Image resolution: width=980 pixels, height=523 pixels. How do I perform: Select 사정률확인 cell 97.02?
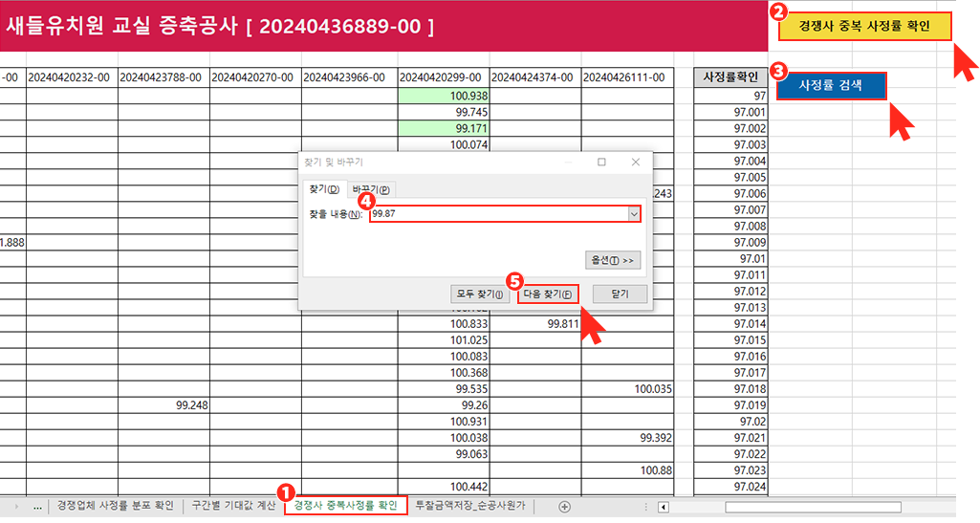[x=730, y=421]
